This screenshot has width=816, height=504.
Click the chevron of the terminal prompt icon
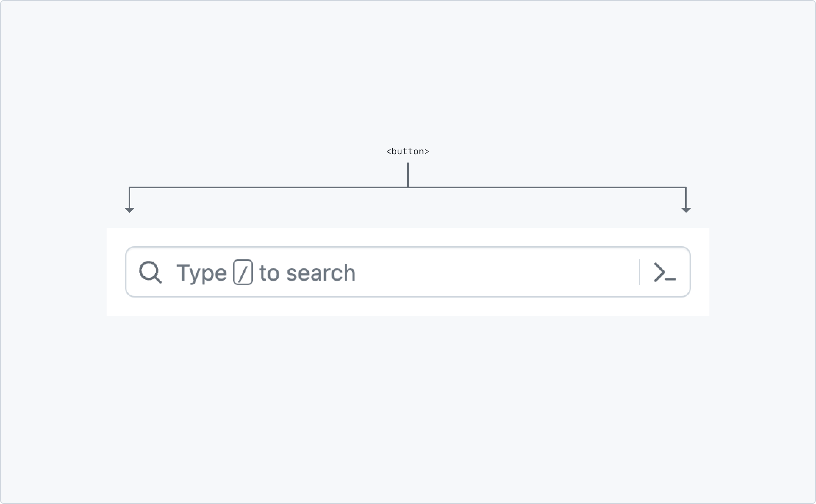point(659,272)
